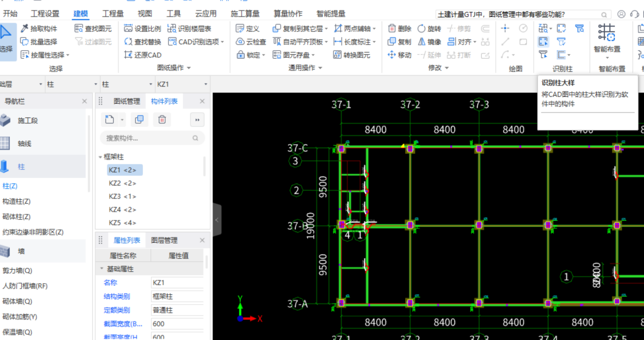Click the 转换图元 convert element tool
Viewport: 644px width, 340px height.
352,55
